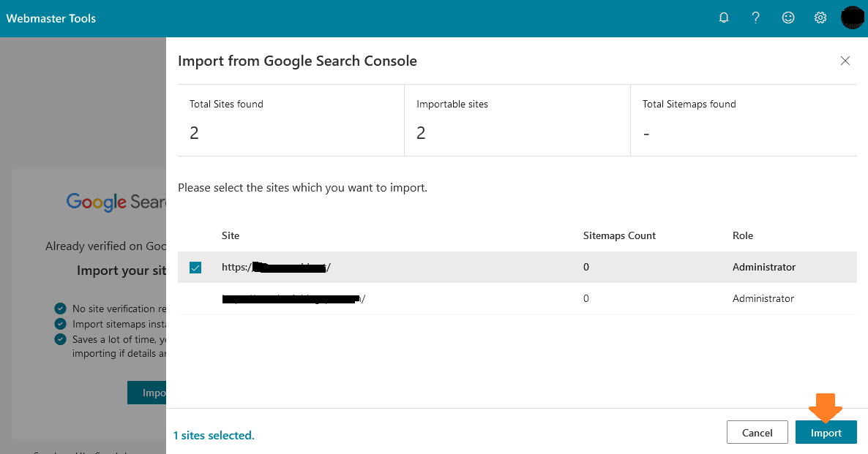Click "Please select the sites" instruction text
Viewport: 868px width, 454px height.
point(302,187)
